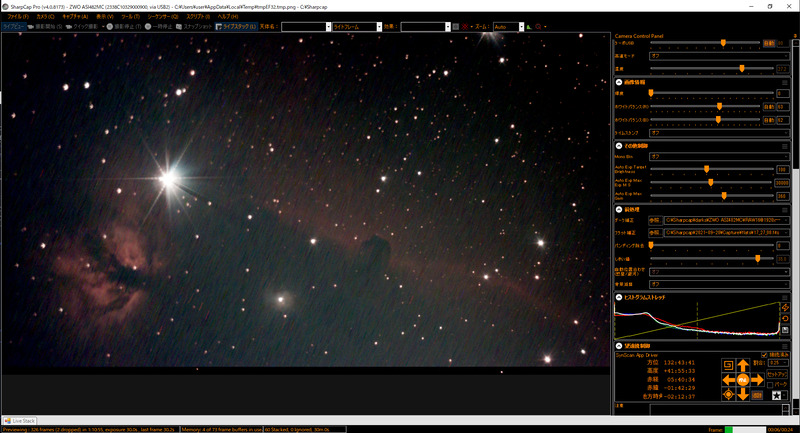Click the Auto Exp Target Brightness slider handle
This screenshot has width=800, height=433.
707,169
